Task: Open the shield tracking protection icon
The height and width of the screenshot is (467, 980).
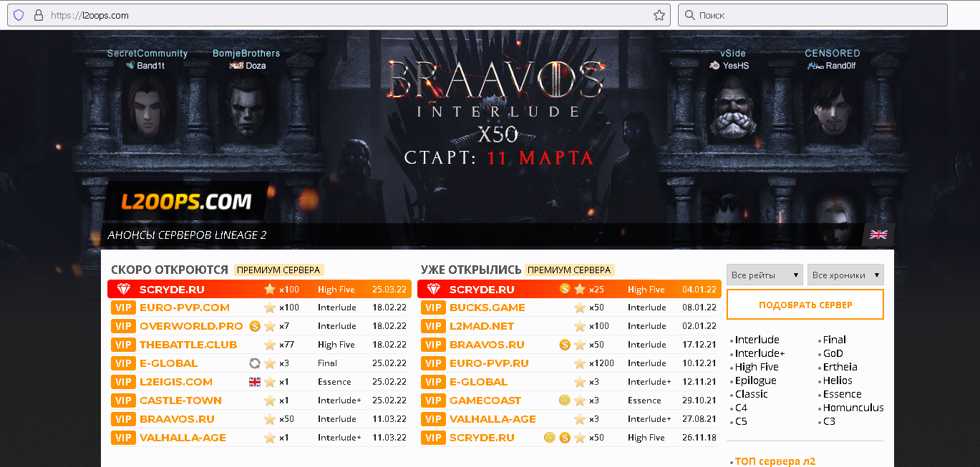Action: point(19,15)
